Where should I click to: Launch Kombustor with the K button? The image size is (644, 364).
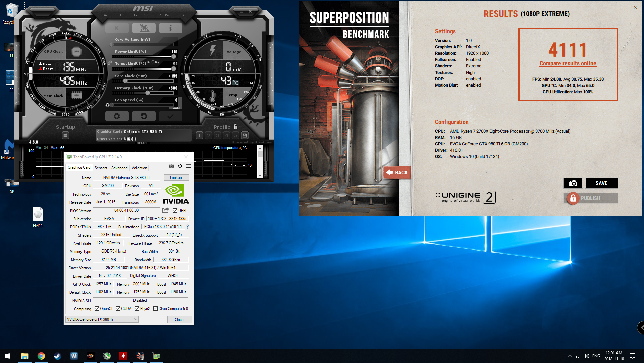click(x=117, y=28)
